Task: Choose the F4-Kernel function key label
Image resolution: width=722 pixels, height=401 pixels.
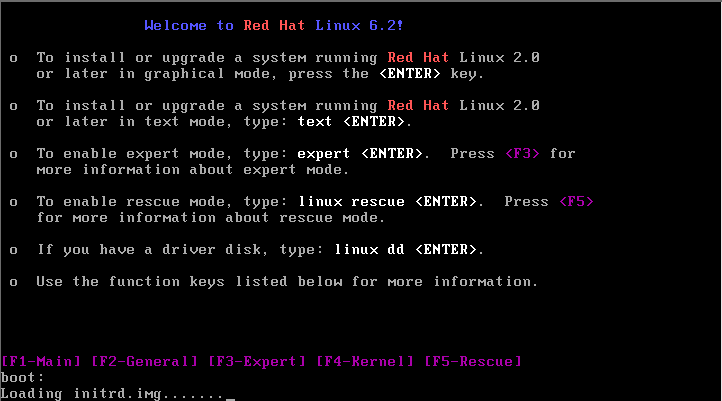Action: pos(365,361)
